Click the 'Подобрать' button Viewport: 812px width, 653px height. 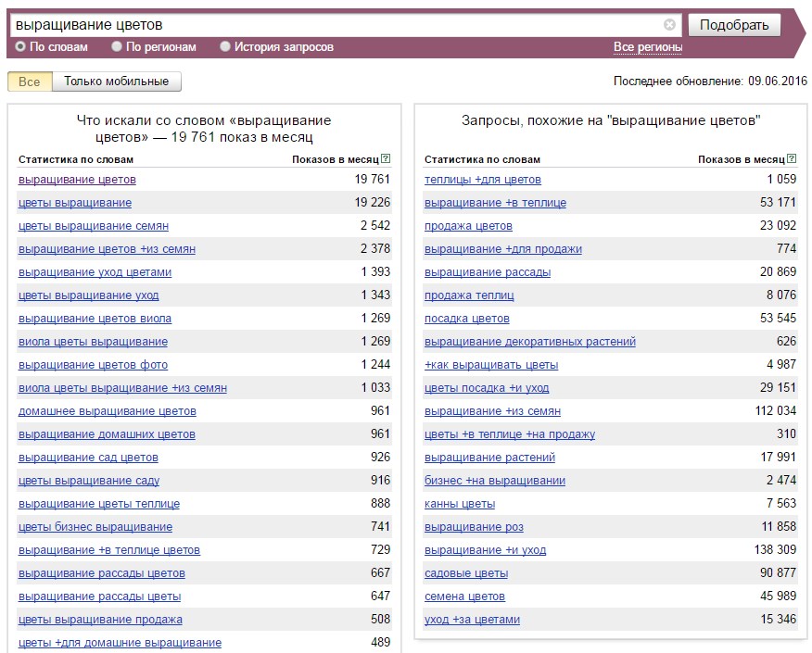pyautogui.click(x=734, y=25)
